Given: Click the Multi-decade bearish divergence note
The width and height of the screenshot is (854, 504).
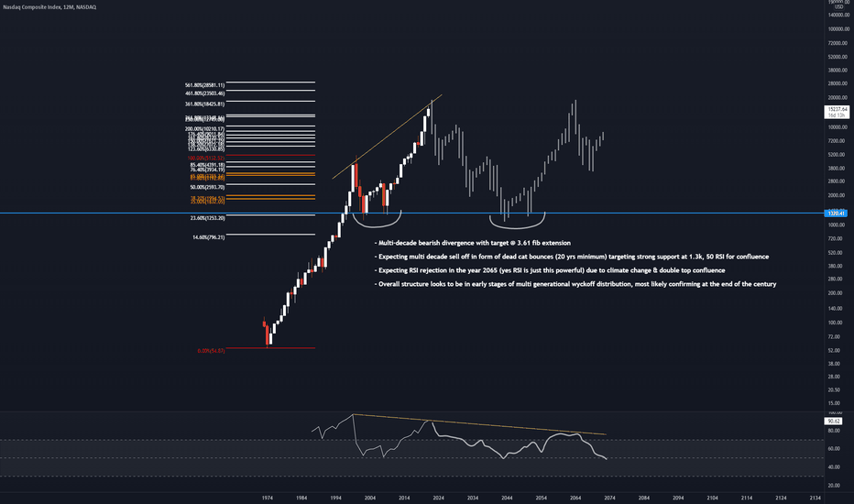Looking at the screenshot, I should tap(473, 243).
